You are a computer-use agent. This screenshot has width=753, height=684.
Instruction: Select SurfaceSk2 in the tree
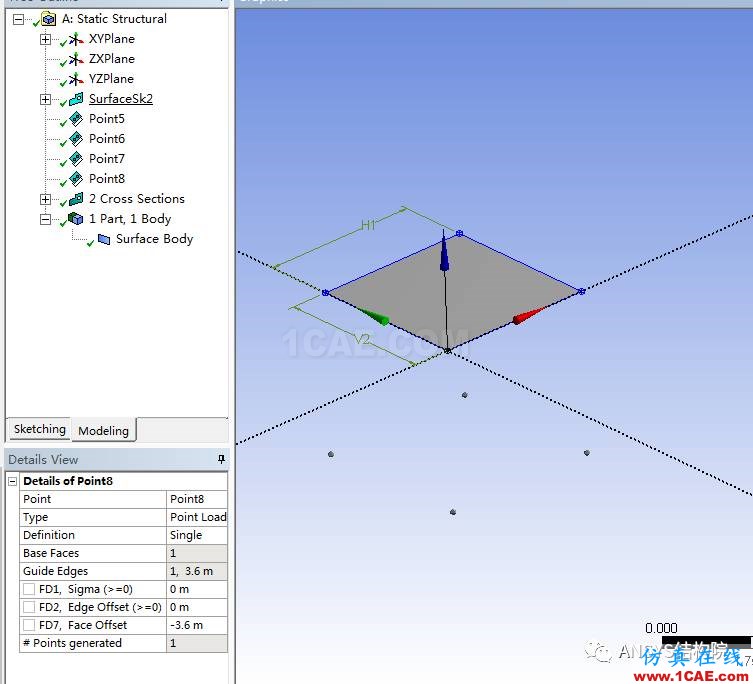pos(121,99)
